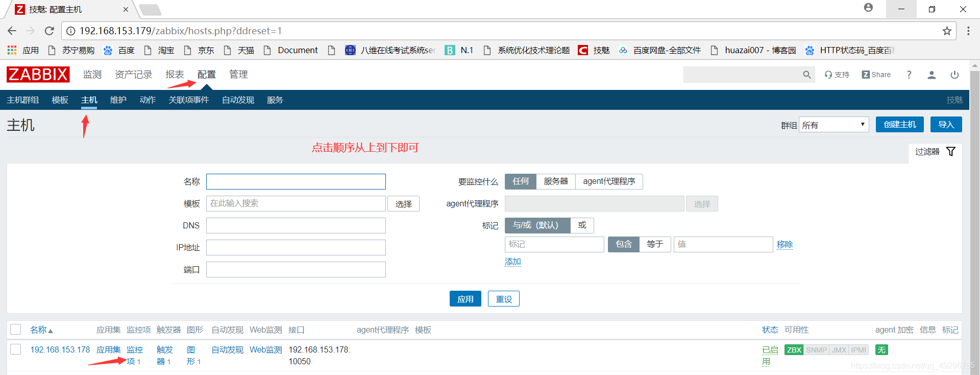Open the 管理 top menu
Screen dimensions: 980x375
coord(238,75)
